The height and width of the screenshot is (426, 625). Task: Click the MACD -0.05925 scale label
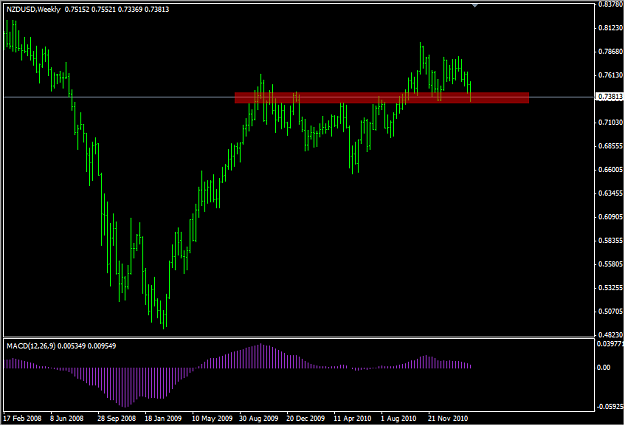click(609, 407)
